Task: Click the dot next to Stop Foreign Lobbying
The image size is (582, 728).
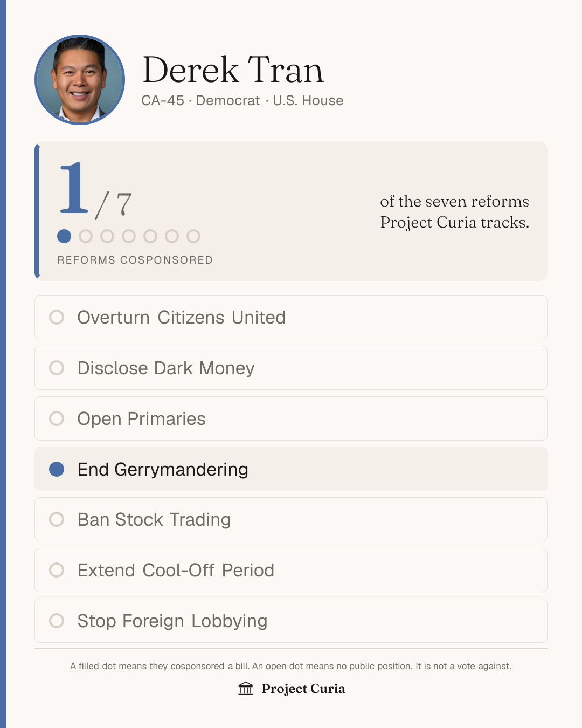Action: click(57, 621)
